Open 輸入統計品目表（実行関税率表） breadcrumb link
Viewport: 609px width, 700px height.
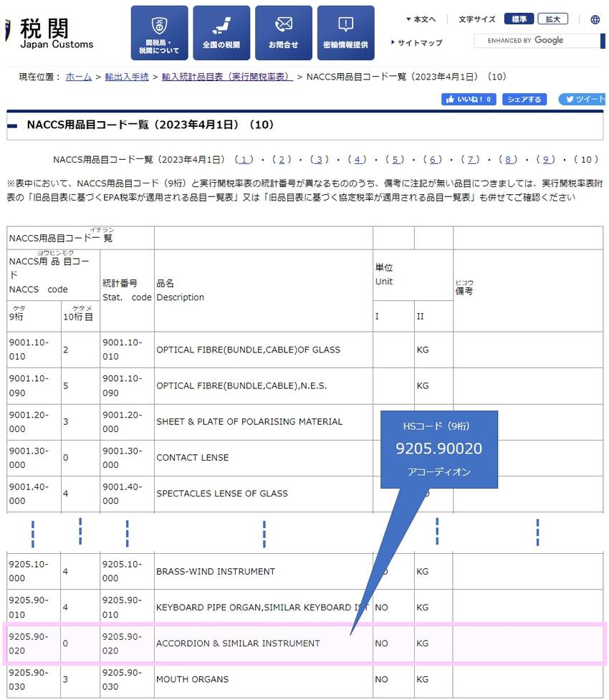pos(227,77)
